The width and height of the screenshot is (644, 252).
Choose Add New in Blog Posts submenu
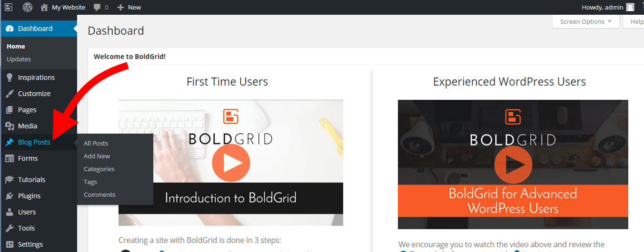97,156
